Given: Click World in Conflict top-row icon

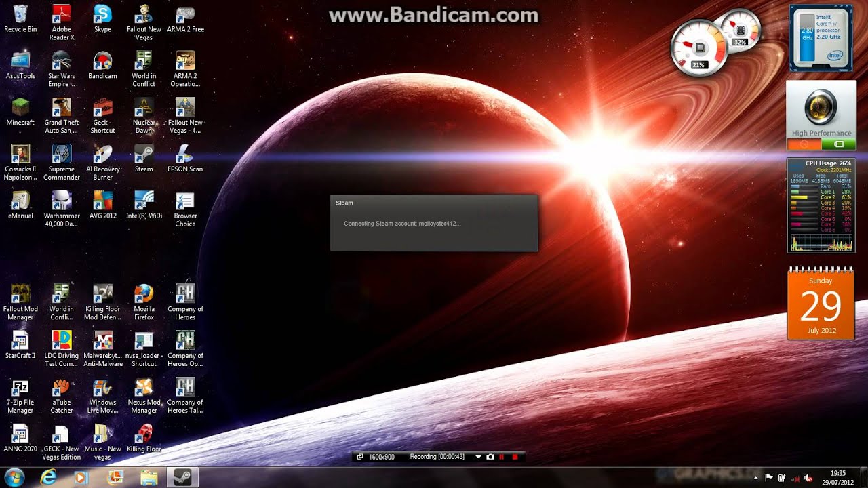Looking at the screenshot, I should (144, 69).
